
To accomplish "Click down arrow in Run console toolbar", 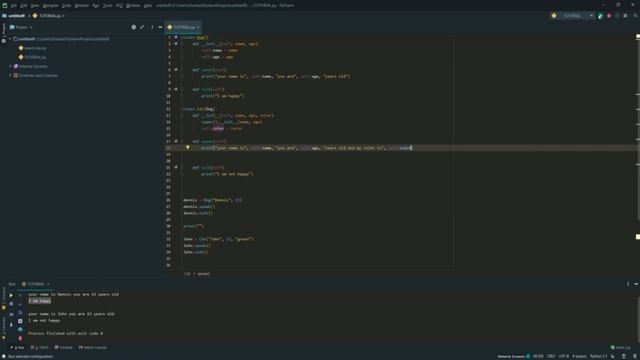I will pyautogui.click(x=20, y=304).
